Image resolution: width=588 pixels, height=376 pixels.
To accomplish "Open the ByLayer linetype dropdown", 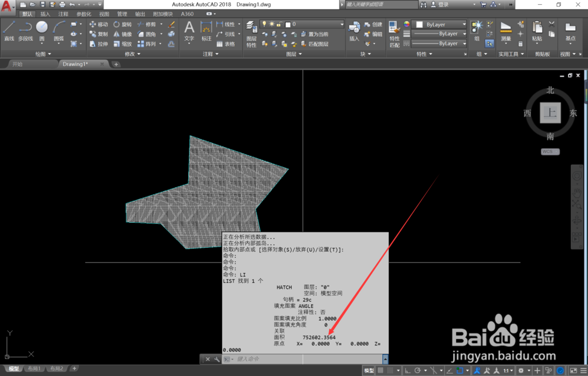I will [439, 44].
